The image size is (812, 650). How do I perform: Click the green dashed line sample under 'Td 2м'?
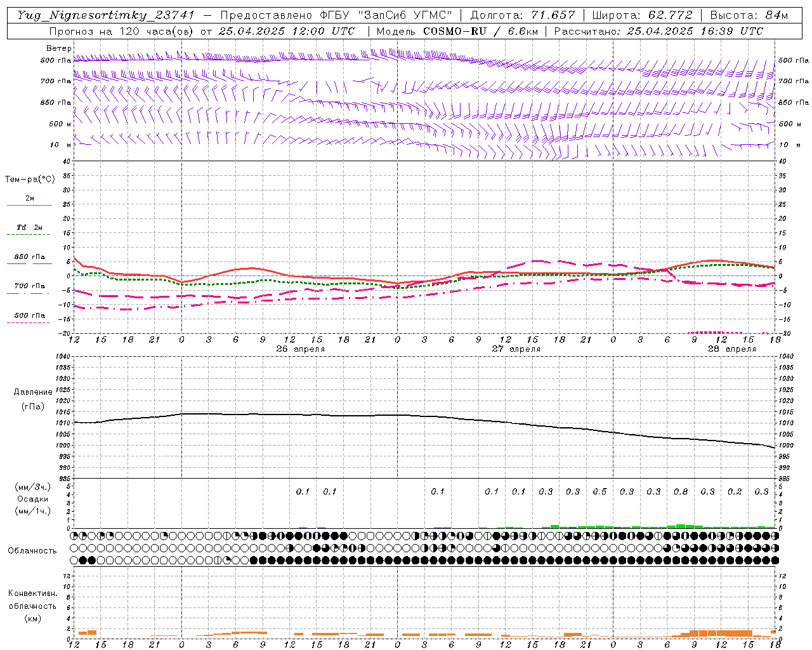(29, 235)
